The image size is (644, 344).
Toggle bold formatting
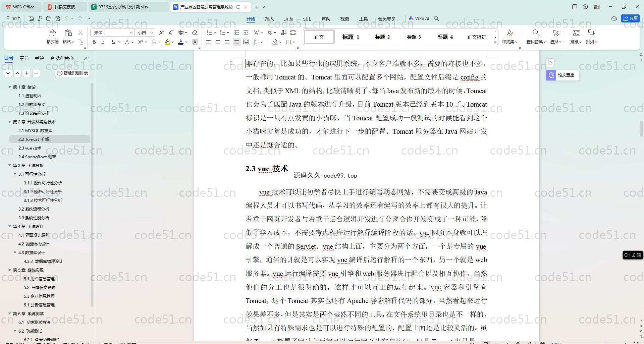pos(94,42)
